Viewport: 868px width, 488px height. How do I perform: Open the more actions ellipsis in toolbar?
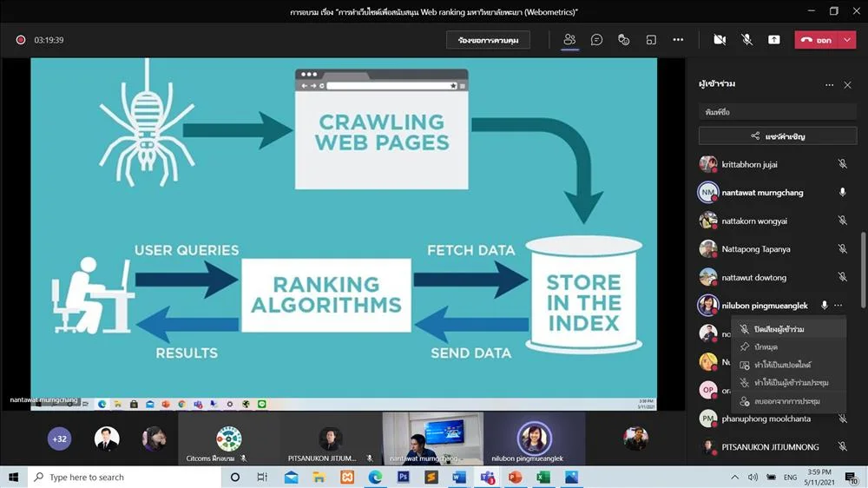[x=678, y=40]
